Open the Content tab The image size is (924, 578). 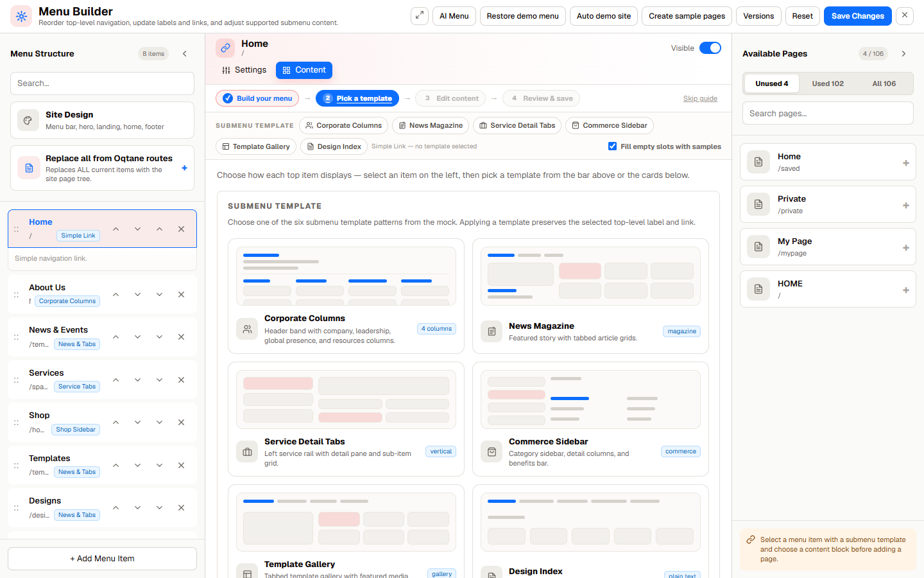[x=304, y=70]
